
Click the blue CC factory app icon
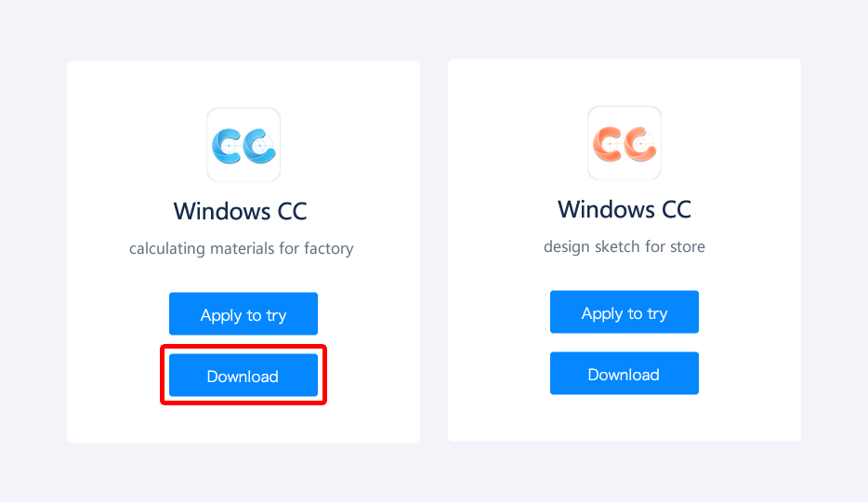pyautogui.click(x=243, y=145)
